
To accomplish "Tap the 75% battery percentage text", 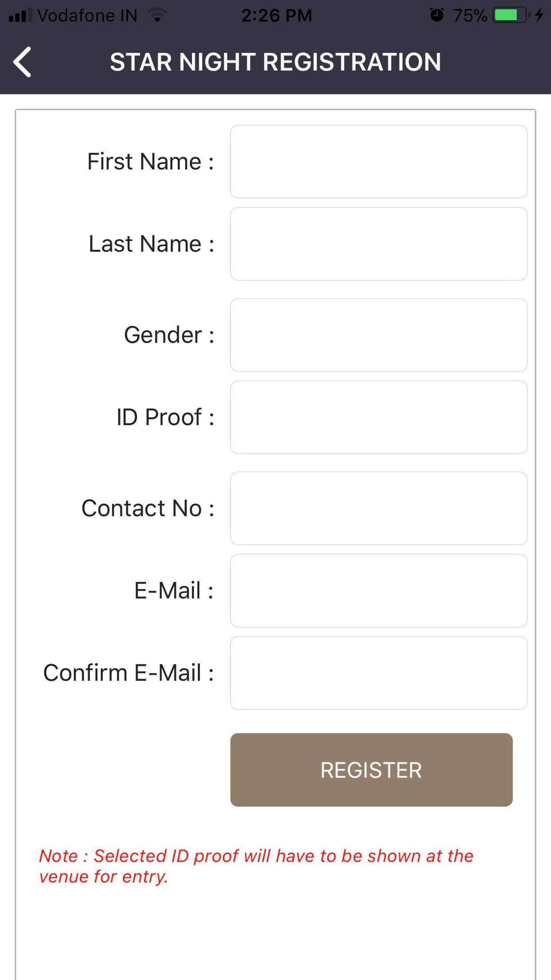I will pyautogui.click(x=470, y=16).
